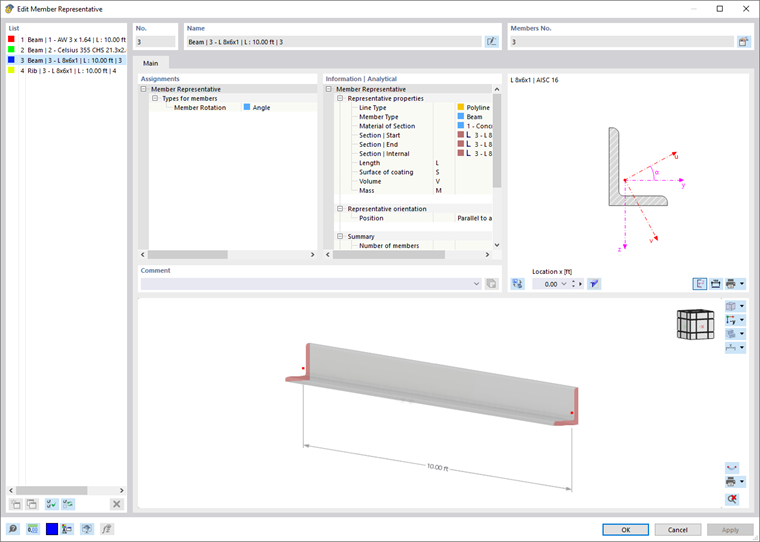
Task: Click the section preview print frame icon
Action: 715,284
